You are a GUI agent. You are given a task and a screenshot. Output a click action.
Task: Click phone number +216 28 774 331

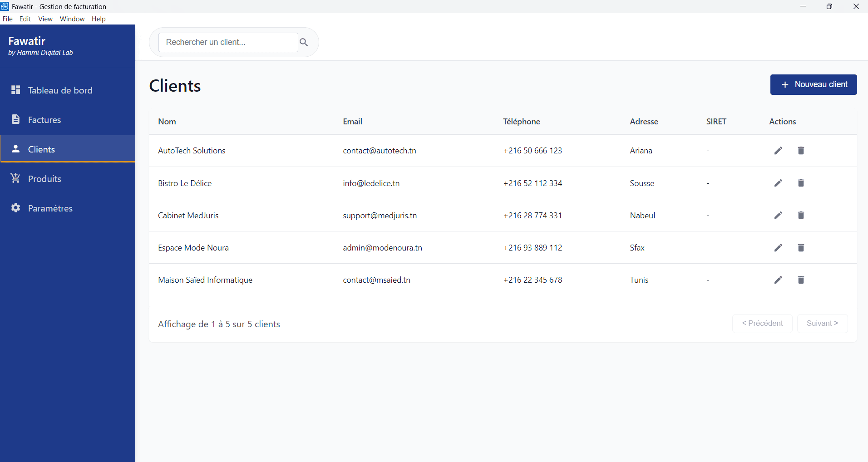[533, 216]
